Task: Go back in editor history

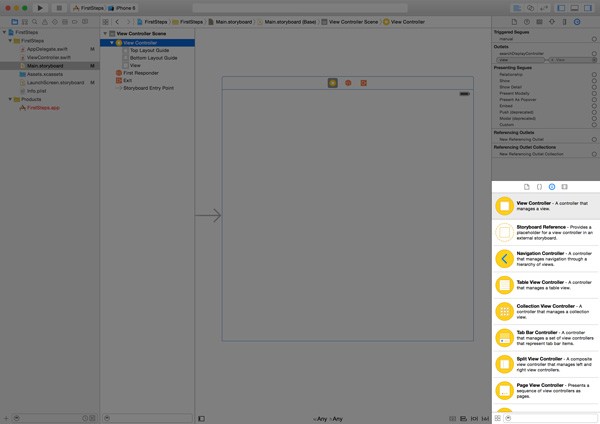Action: (x=117, y=22)
